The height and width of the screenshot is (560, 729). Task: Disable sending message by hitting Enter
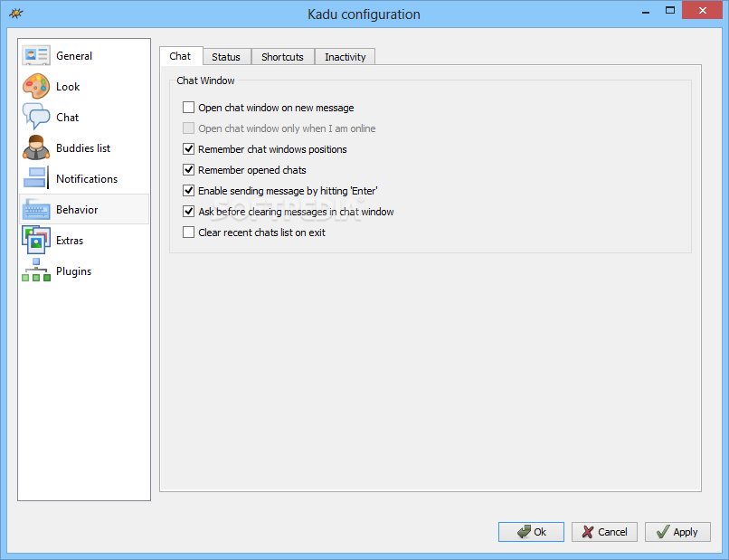pyautogui.click(x=188, y=190)
